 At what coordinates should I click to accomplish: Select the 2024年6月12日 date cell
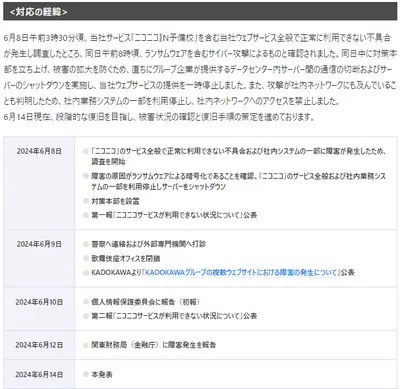(x=39, y=345)
